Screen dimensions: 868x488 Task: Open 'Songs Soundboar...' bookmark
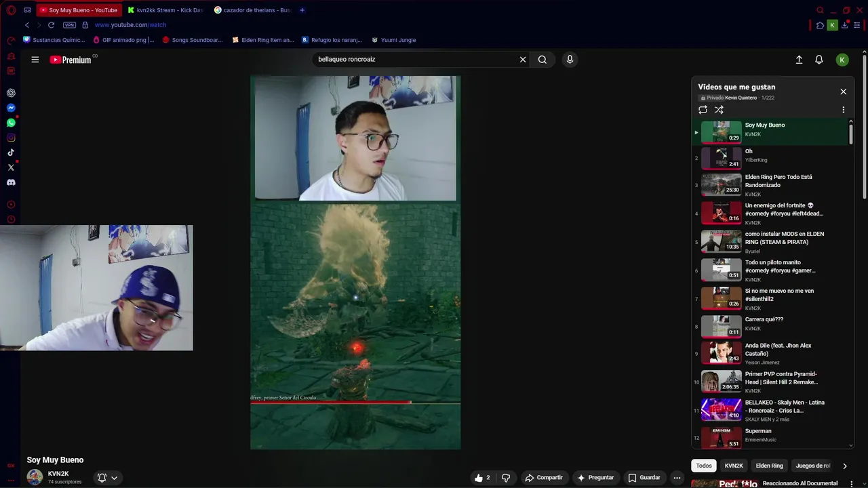[193, 40]
